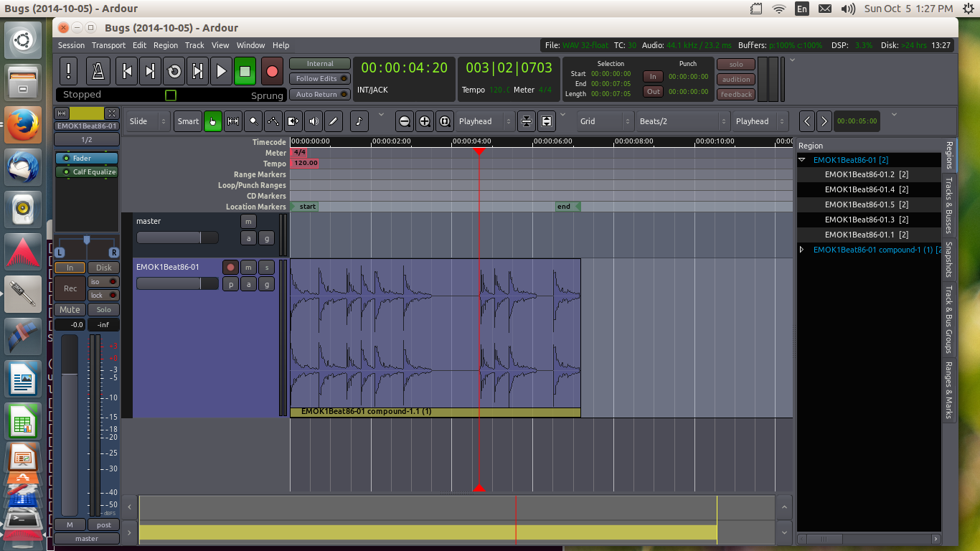Toggle the Loop playback button
The width and height of the screenshot is (980, 551).
coord(174,71)
